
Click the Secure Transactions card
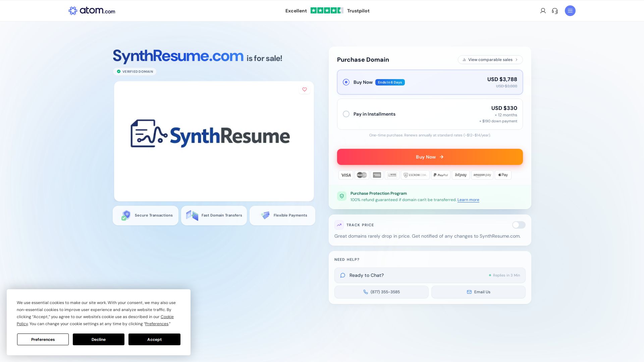(146, 216)
